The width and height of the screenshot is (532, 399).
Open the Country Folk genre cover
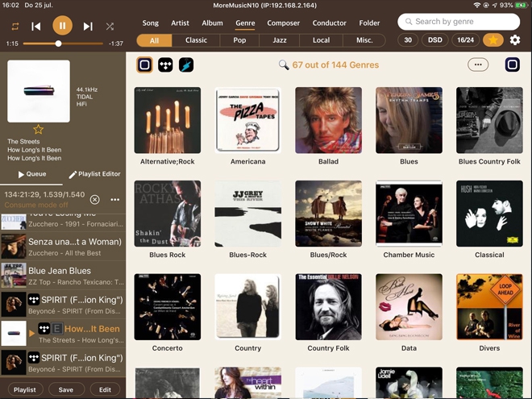(328, 307)
